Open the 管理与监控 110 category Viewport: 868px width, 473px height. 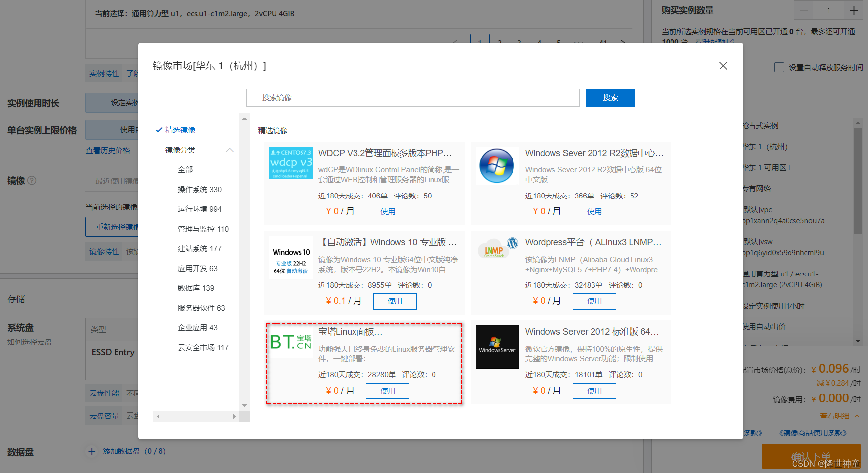(203, 229)
